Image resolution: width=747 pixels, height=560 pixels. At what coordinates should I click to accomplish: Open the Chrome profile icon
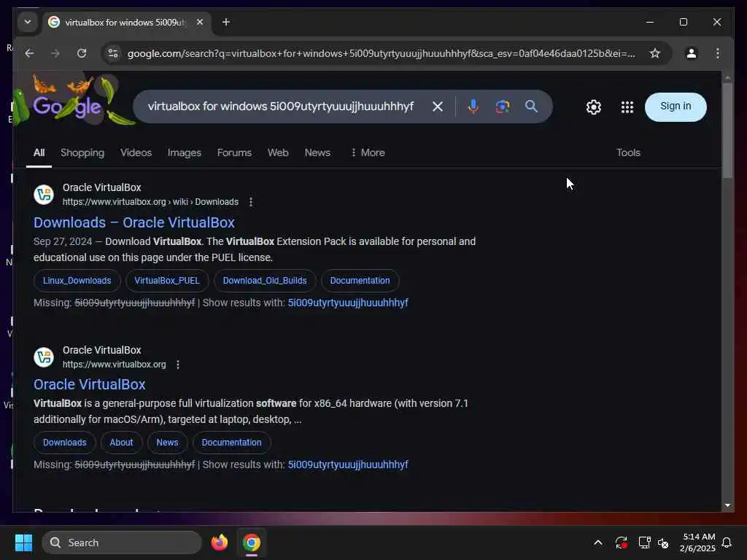tap(692, 53)
